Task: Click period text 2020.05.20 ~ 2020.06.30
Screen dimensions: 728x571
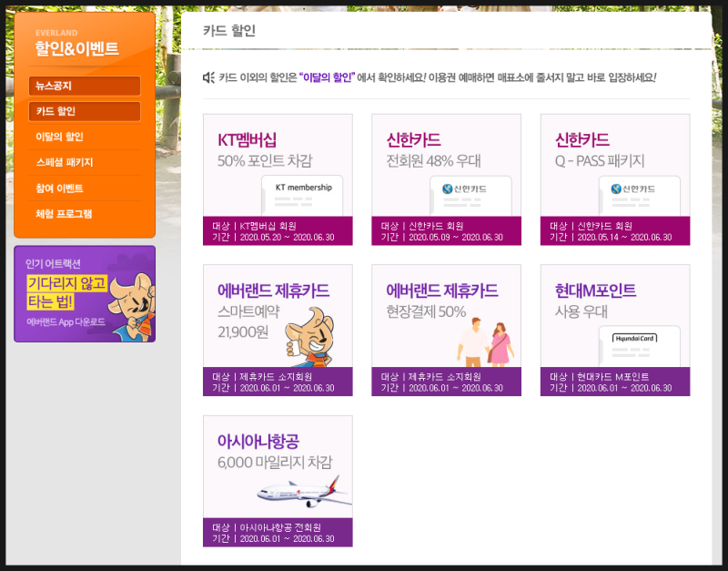Action: coord(287,238)
